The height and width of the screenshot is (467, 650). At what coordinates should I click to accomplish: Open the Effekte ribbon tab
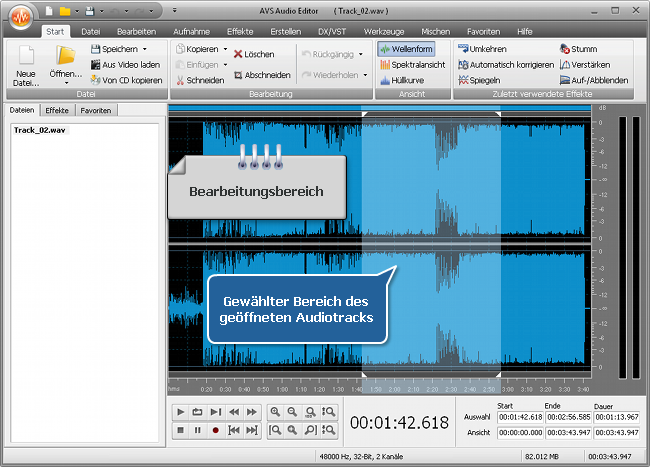tap(240, 32)
